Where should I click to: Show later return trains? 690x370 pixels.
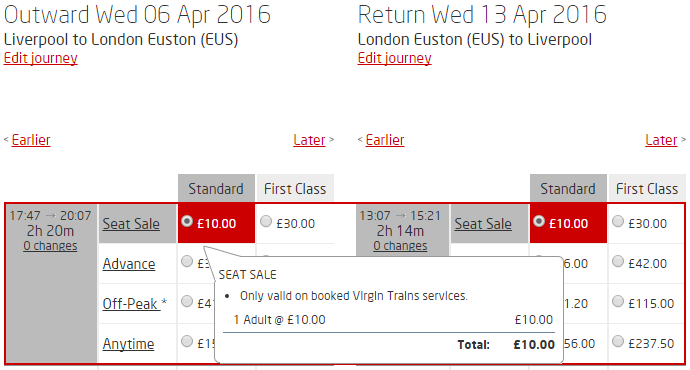coord(661,140)
